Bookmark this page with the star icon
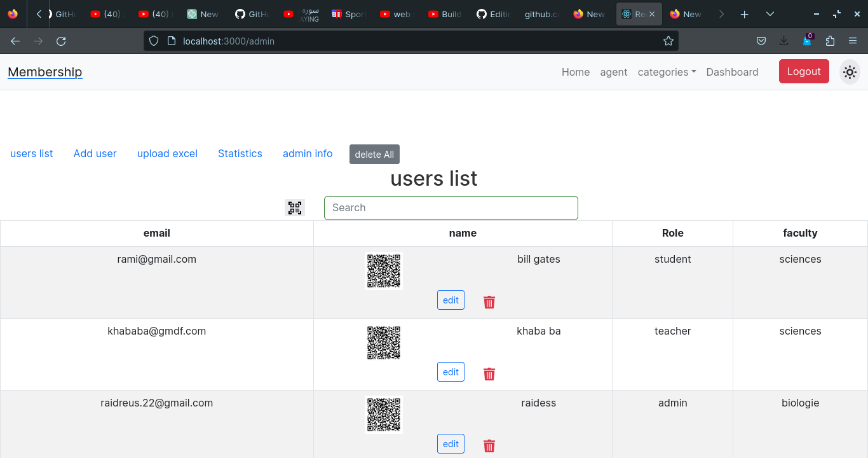The width and height of the screenshot is (868, 458). [668, 41]
